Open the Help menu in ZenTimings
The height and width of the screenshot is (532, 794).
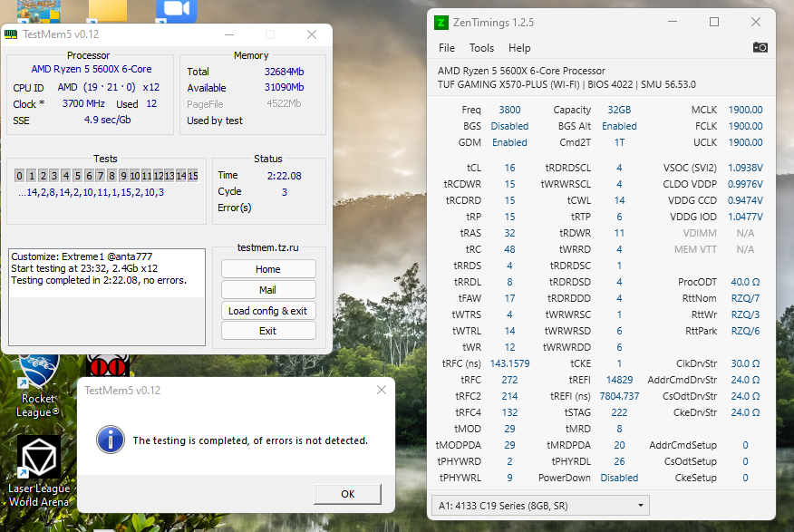point(519,48)
